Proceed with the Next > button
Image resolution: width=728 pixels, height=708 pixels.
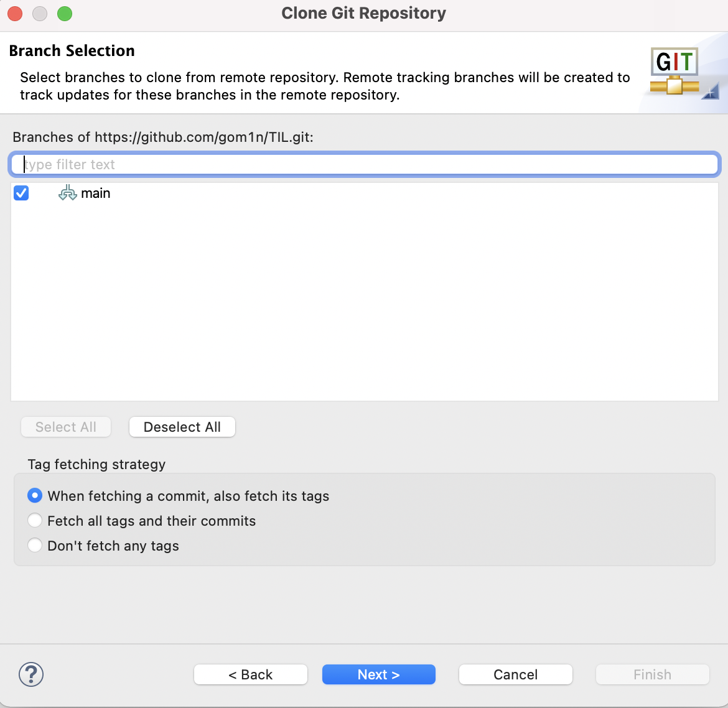pos(379,674)
